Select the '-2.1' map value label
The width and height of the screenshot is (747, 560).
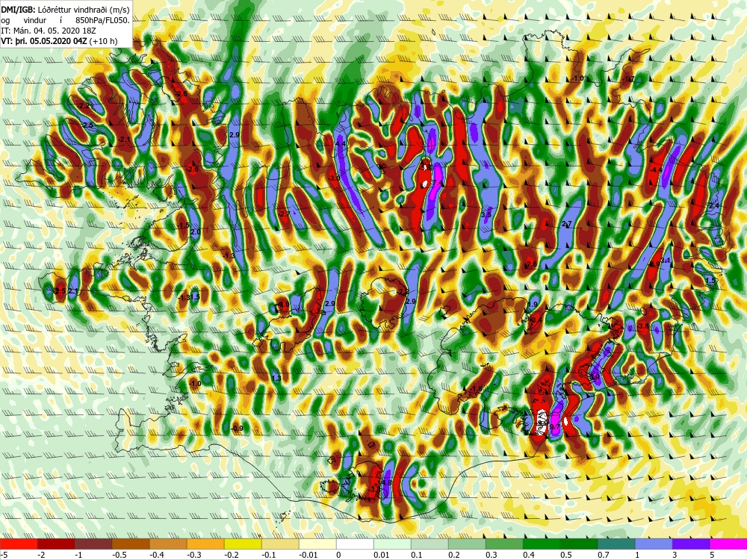(125, 139)
